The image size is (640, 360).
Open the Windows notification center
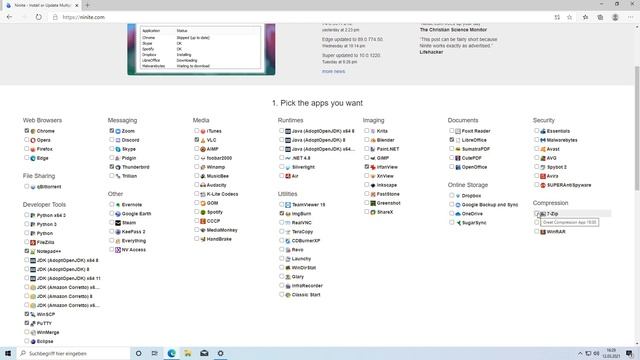629,353
